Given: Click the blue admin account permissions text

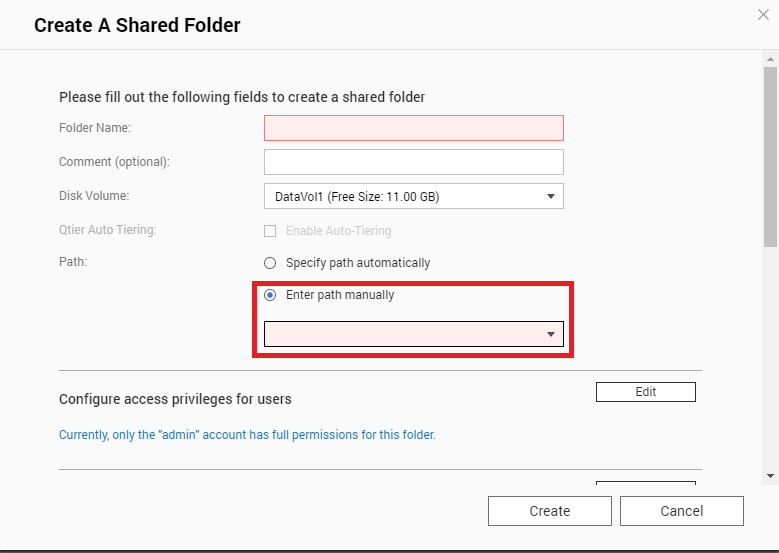Looking at the screenshot, I should tap(247, 435).
